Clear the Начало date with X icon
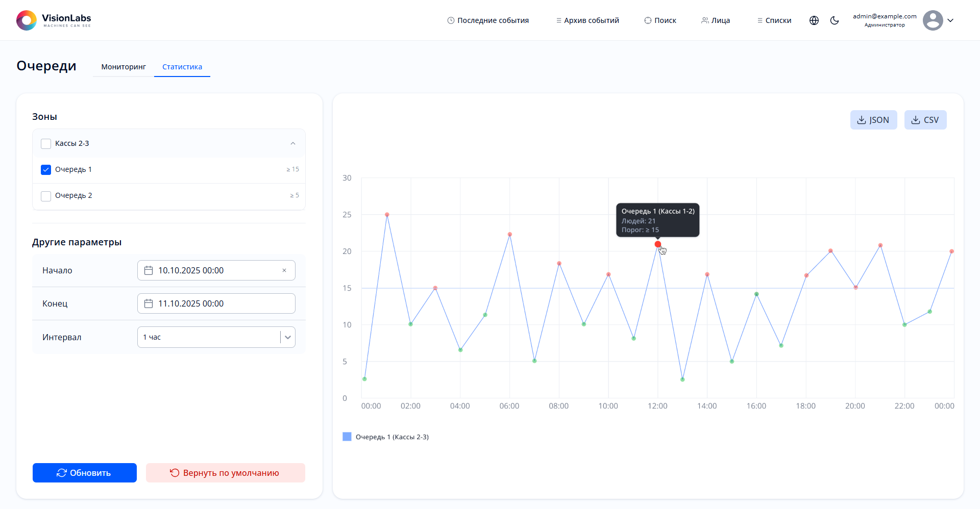Viewport: 980px width, 509px height. [284, 270]
